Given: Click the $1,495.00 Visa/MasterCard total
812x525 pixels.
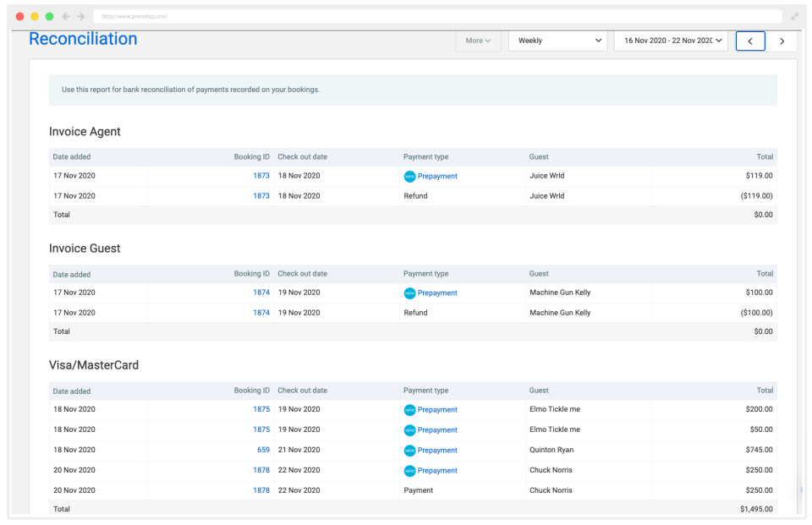Looking at the screenshot, I should coord(756,510).
